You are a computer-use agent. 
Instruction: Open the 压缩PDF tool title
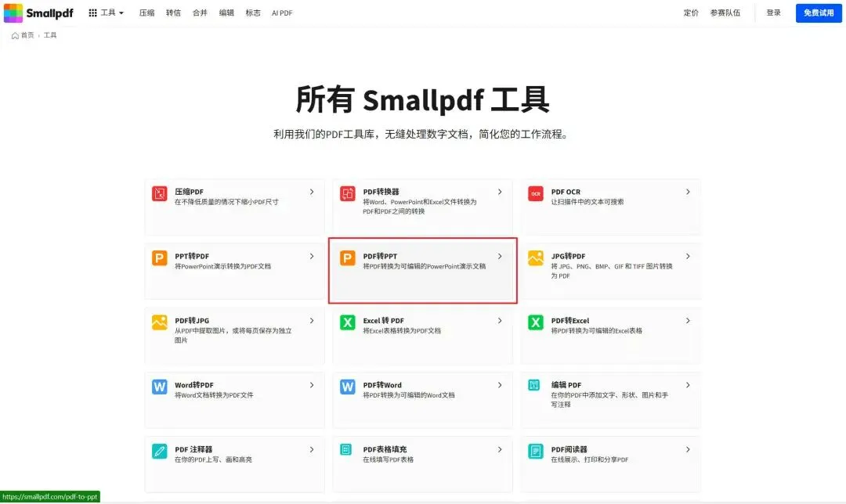tap(190, 192)
